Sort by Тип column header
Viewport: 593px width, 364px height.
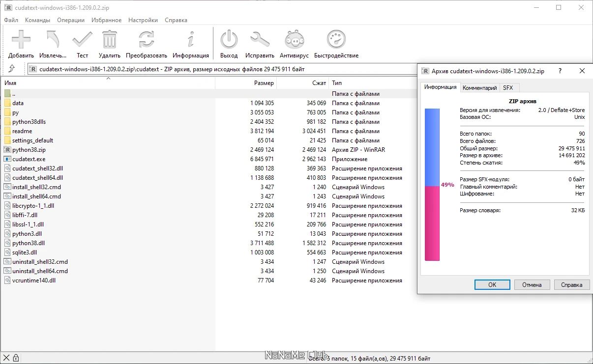click(x=373, y=83)
